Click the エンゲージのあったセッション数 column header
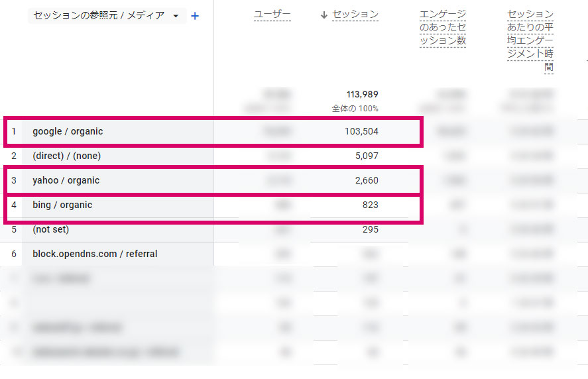This screenshot has width=588, height=379. 443,28
